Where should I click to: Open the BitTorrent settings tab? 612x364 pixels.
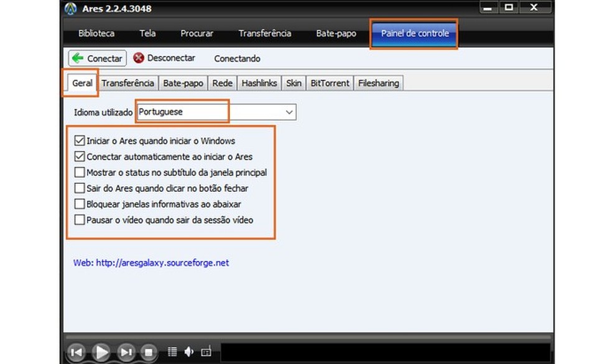pyautogui.click(x=330, y=83)
